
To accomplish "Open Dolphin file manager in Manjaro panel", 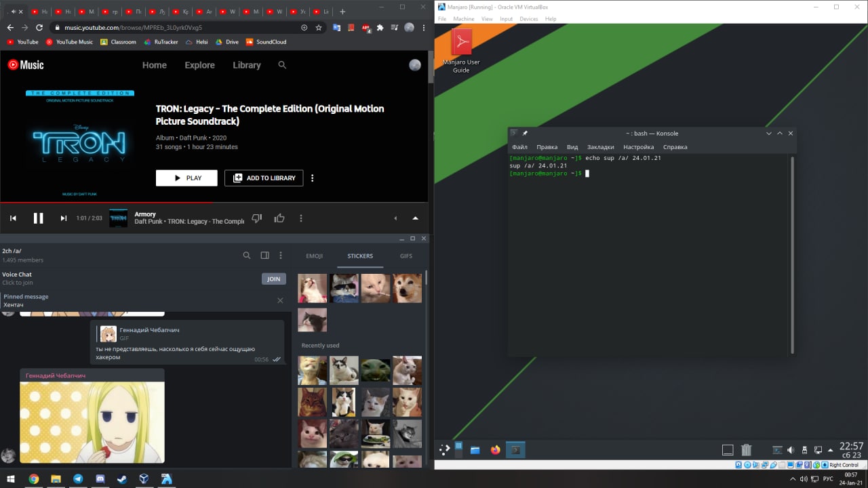I will (x=475, y=449).
